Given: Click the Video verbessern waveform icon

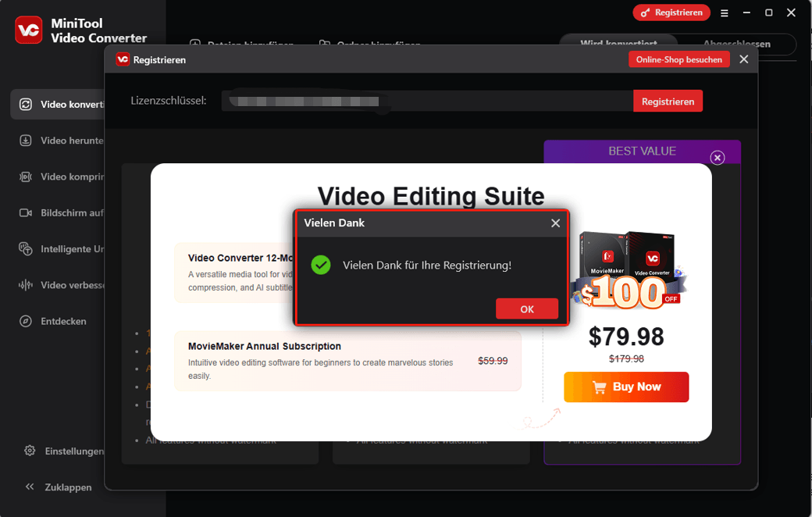Looking at the screenshot, I should [25, 285].
